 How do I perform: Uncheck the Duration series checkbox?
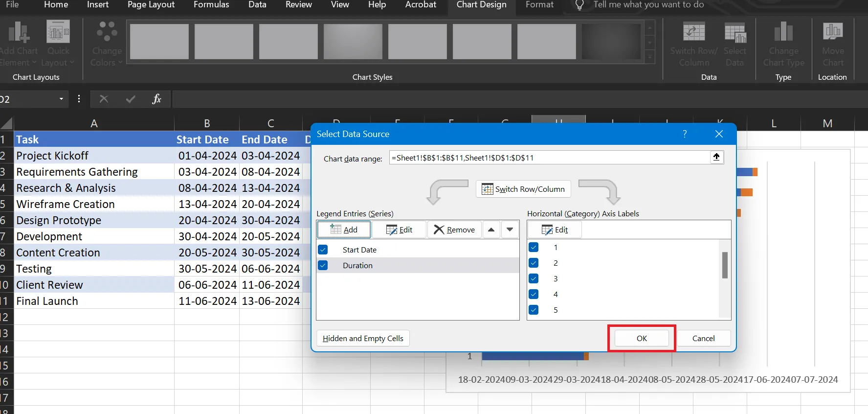pyautogui.click(x=323, y=265)
